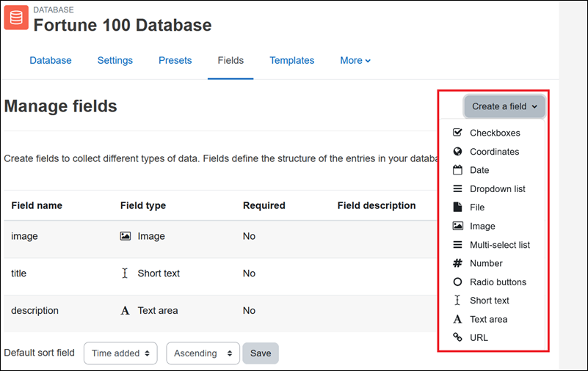
Task: Switch to the Database tab
Action: point(51,60)
